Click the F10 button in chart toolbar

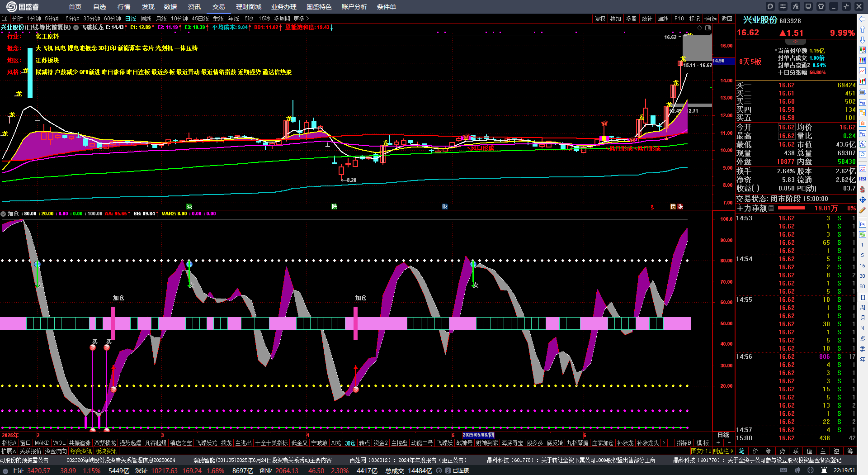679,19
